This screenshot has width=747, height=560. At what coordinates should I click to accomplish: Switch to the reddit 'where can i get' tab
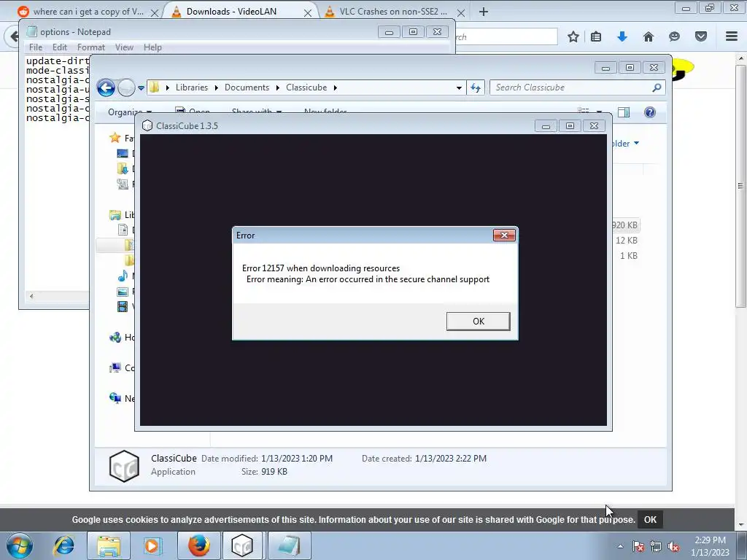coord(88,12)
